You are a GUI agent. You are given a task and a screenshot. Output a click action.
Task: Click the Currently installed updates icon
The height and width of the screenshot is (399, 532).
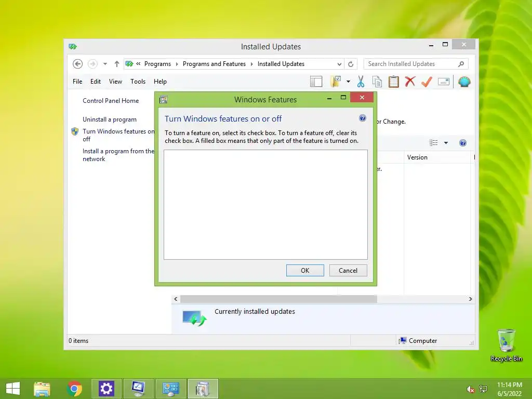194,318
